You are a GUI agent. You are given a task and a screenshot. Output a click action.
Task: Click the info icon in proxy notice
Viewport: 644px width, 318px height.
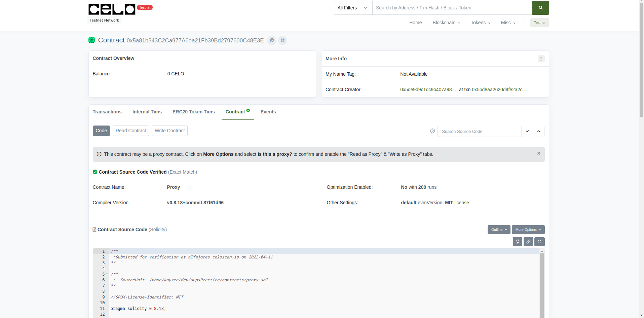point(99,154)
